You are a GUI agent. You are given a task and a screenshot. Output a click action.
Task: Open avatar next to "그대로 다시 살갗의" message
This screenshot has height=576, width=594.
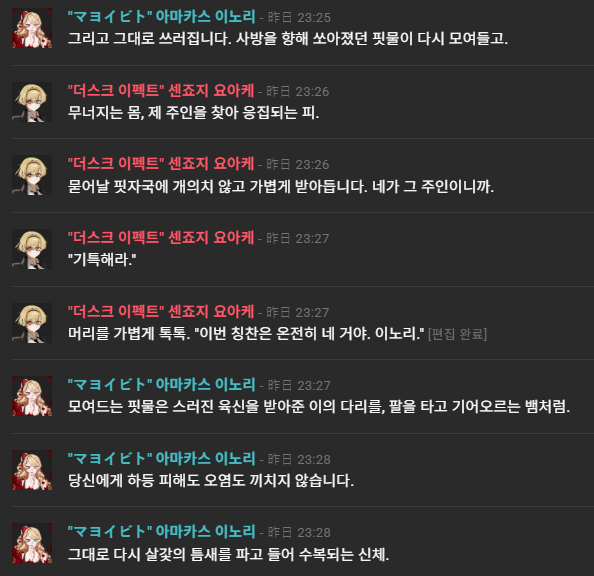32,543
